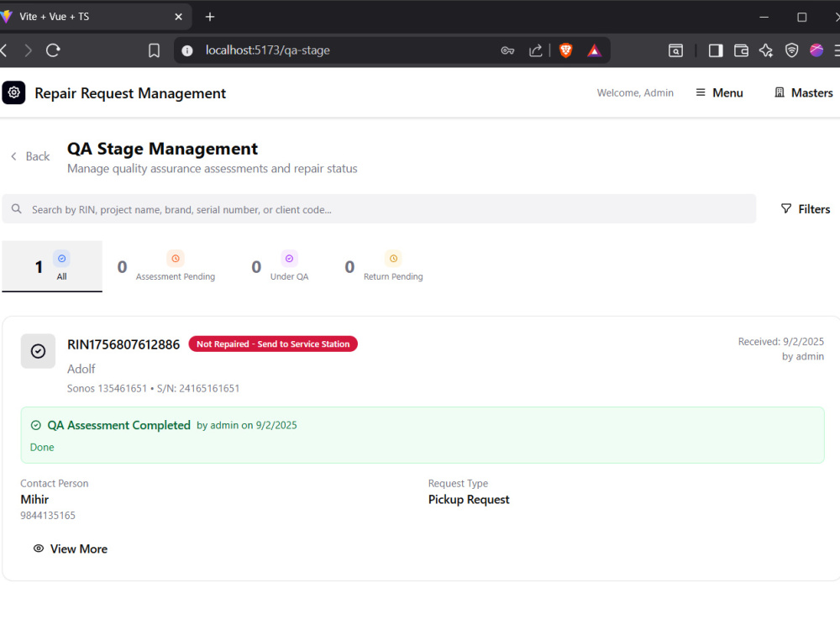Viewport: 840px width, 630px height.
Task: Click the Repair Request Management title
Action: 130,93
